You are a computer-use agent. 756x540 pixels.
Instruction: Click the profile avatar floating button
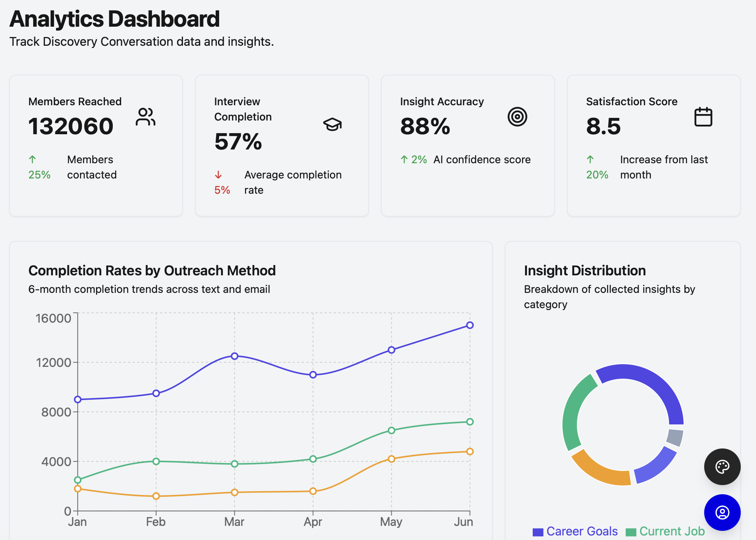722,513
